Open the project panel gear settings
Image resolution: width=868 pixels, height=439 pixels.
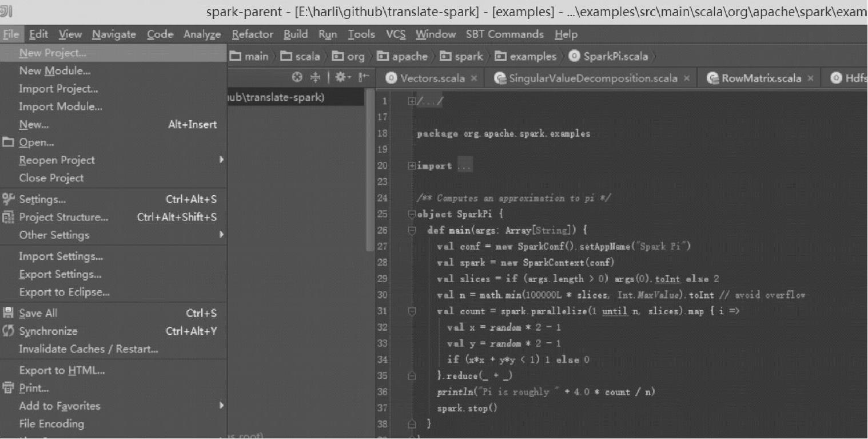pos(341,78)
